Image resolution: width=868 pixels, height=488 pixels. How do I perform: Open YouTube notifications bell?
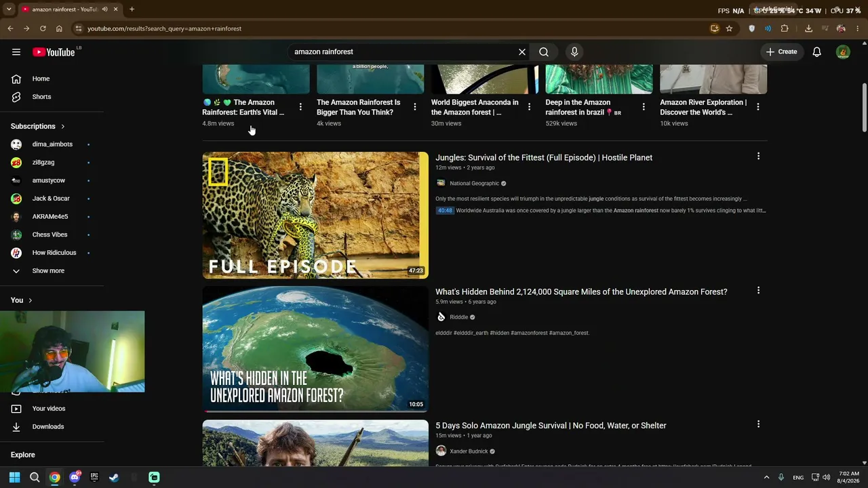[x=817, y=52]
